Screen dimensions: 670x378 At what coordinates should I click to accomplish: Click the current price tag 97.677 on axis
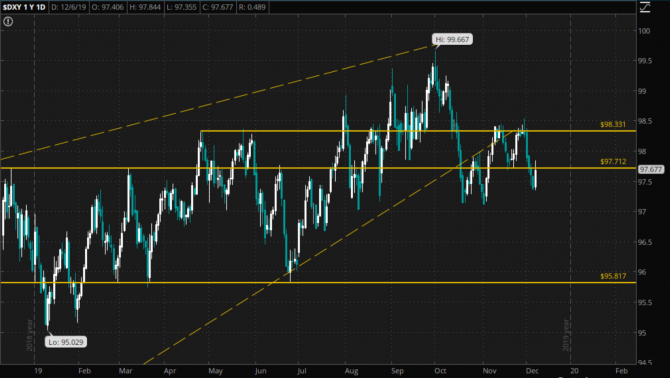coord(651,170)
